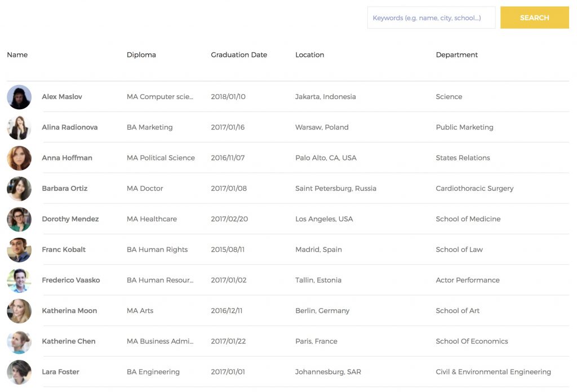
Task: Click the BA Marketing diploma cell
Action: (x=149, y=127)
